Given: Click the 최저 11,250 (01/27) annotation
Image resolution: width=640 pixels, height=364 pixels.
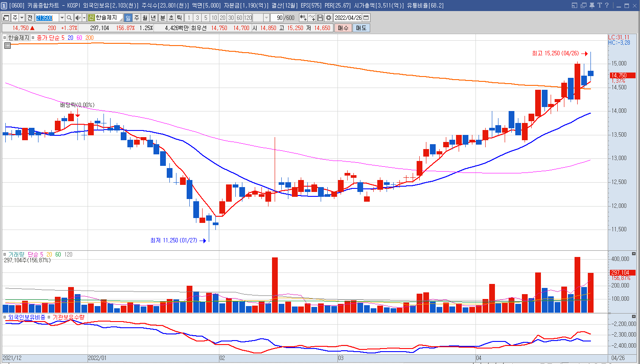Looking at the screenshot, I should (x=174, y=241).
